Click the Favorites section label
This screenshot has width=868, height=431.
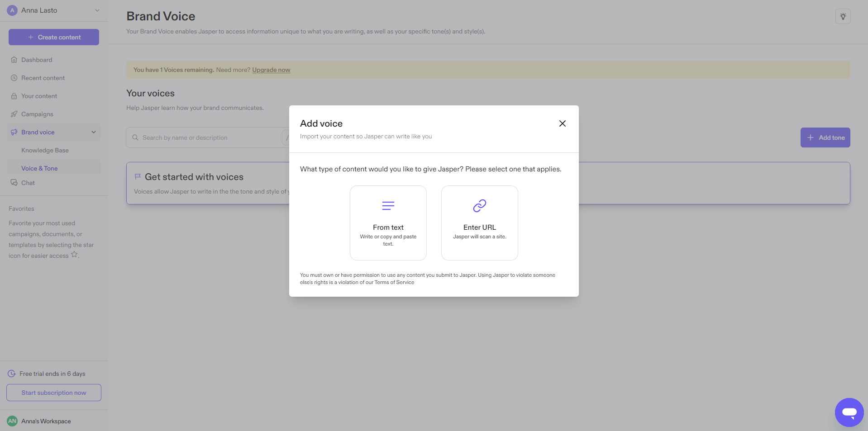(21, 208)
